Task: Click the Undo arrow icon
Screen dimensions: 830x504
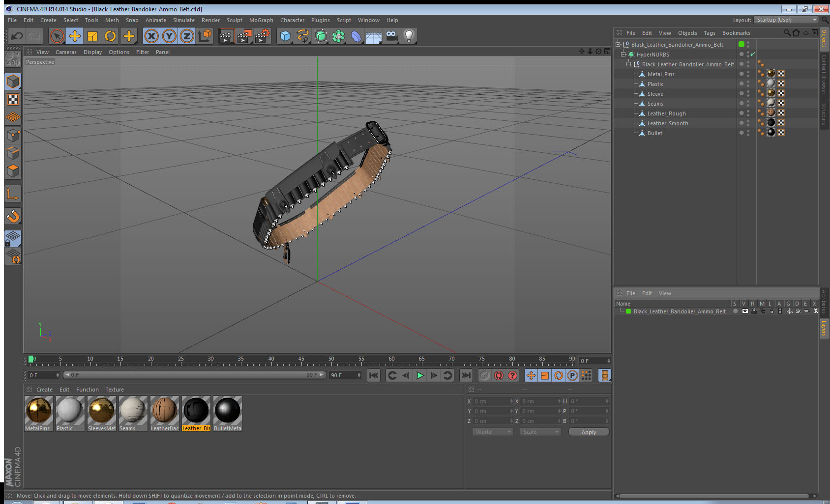Action: point(17,36)
